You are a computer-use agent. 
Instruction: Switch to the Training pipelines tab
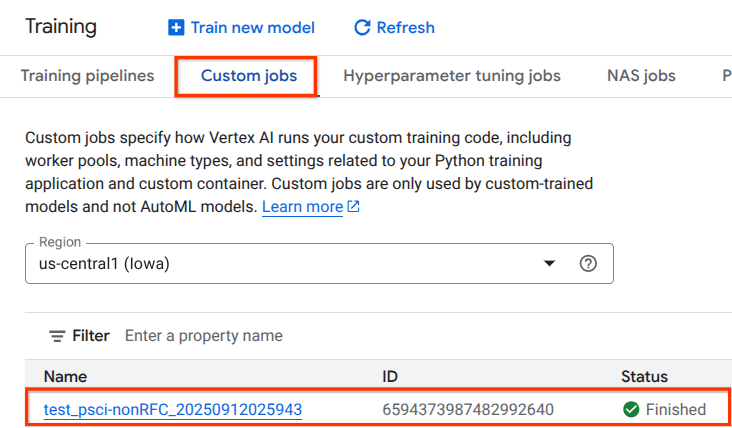87,76
